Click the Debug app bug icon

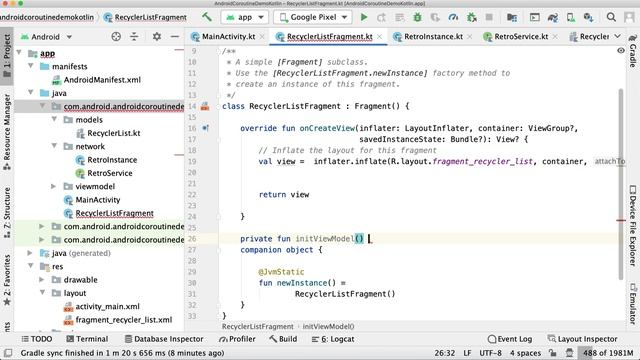[417, 17]
